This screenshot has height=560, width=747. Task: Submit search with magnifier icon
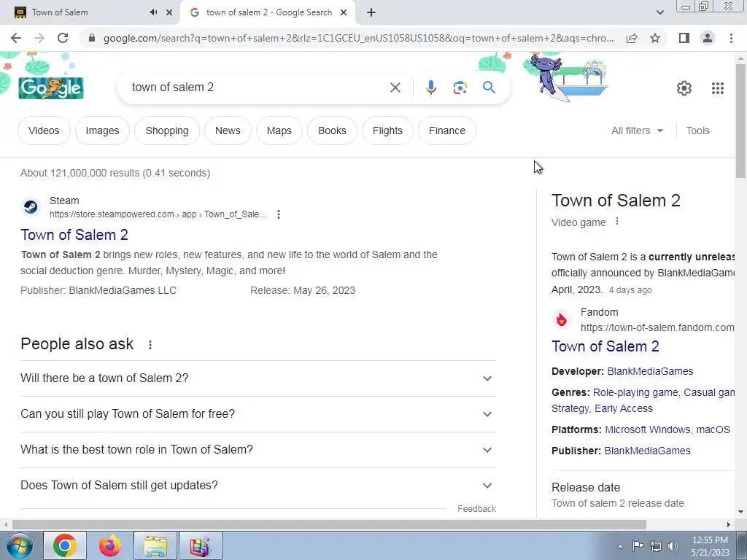pos(489,87)
